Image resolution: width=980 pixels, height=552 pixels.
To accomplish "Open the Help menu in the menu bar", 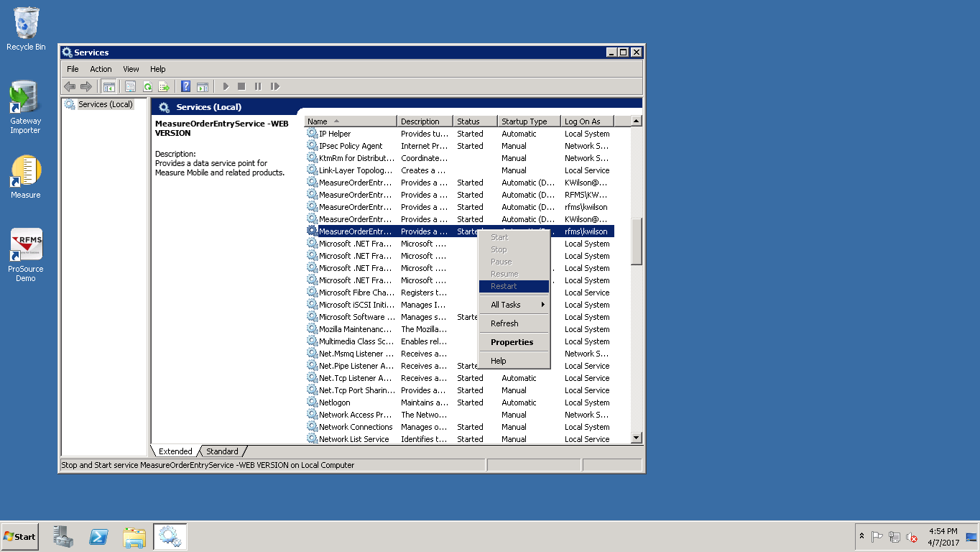I will 158,69.
